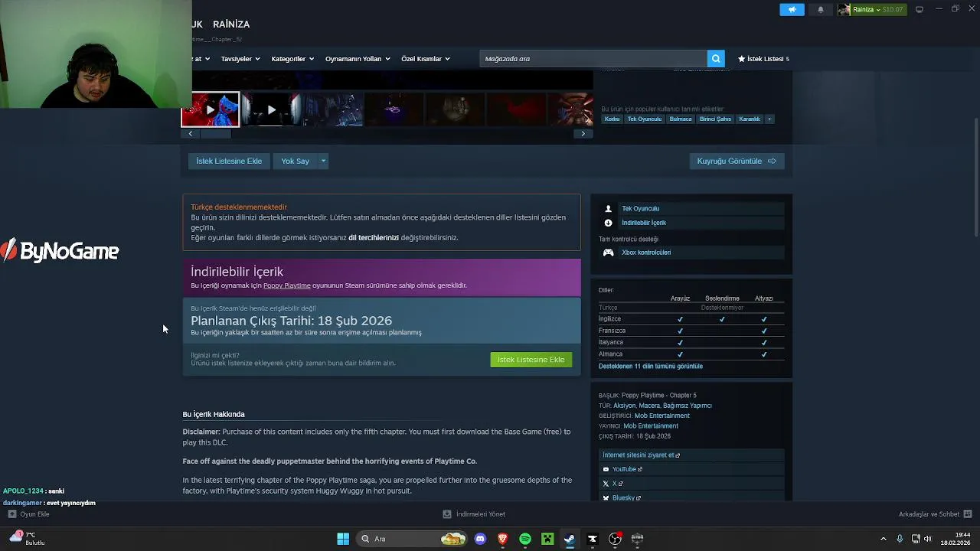Select the Birinci Şahıs tag
This screenshot has width=980, height=551.
(715, 119)
